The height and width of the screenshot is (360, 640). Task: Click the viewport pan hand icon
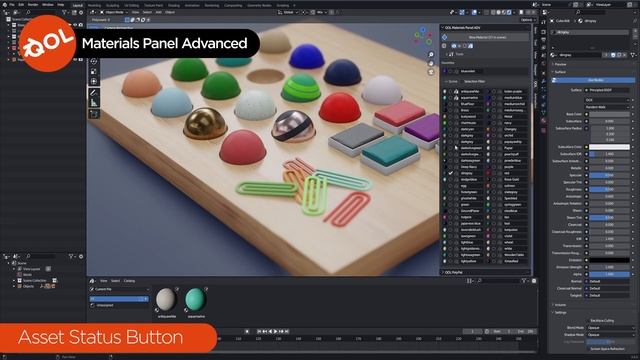point(431,63)
